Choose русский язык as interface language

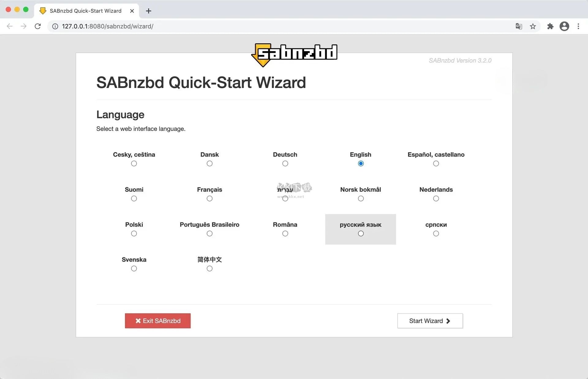pyautogui.click(x=360, y=233)
